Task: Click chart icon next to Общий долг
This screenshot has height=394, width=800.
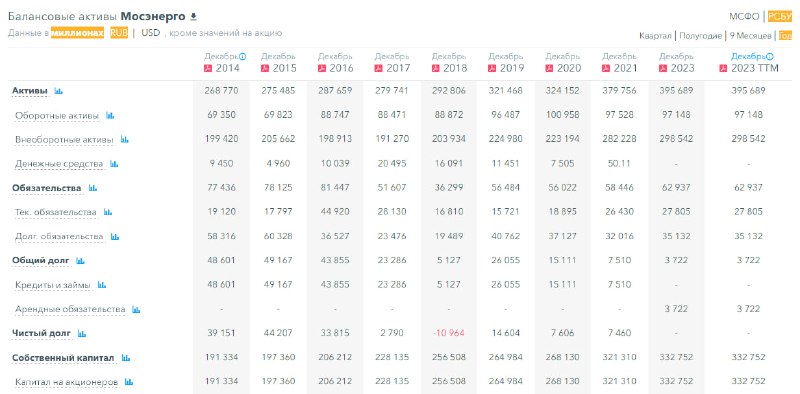Action: 80,260
